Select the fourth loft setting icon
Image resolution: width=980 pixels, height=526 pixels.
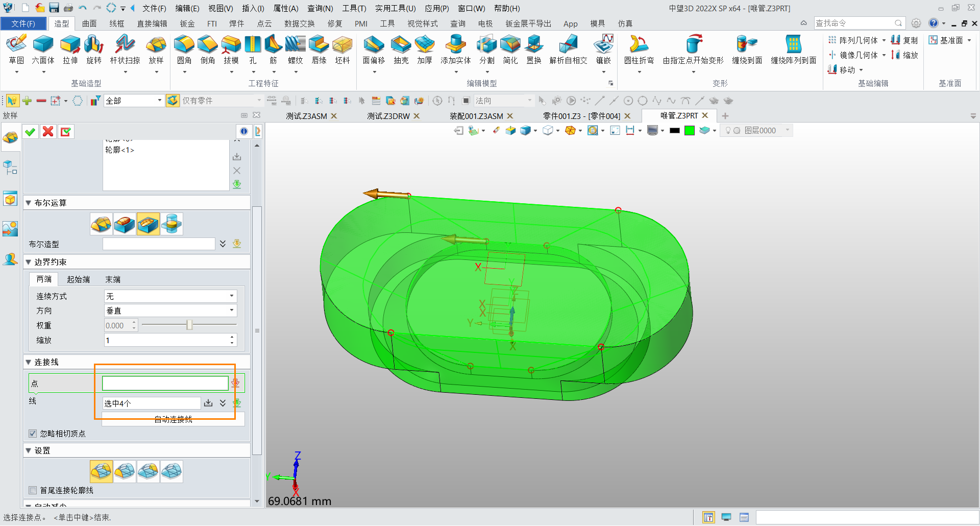(171, 471)
